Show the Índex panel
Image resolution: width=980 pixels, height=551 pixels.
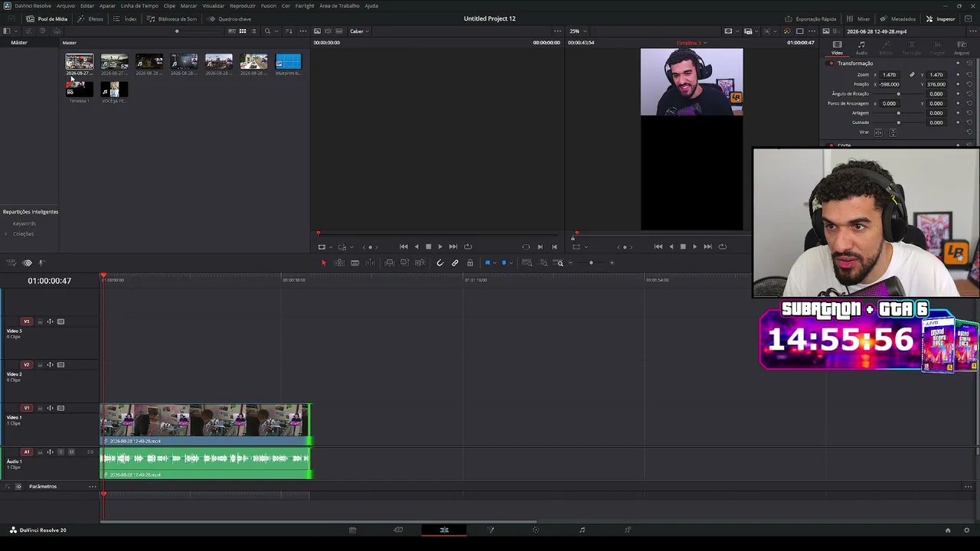click(125, 18)
